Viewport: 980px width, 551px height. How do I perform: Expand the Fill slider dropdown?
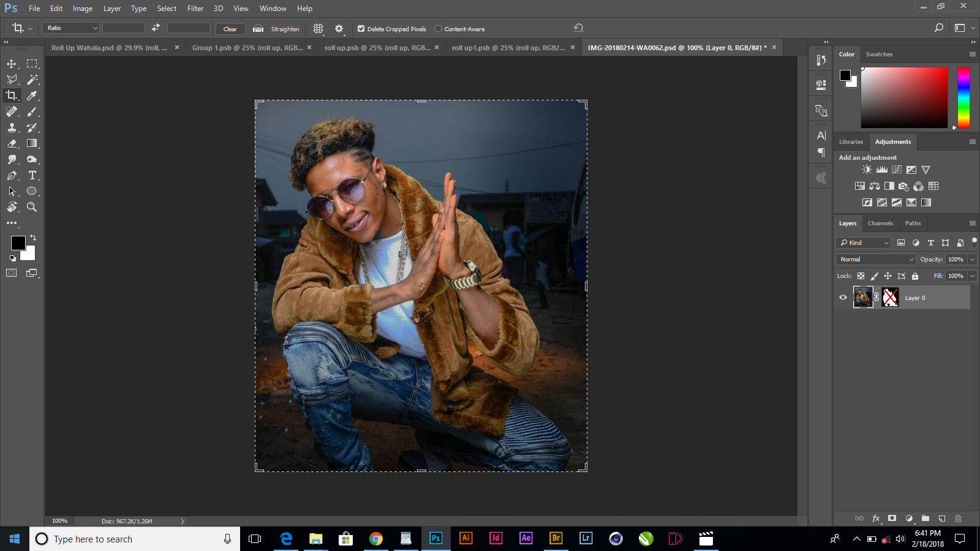[x=972, y=276]
